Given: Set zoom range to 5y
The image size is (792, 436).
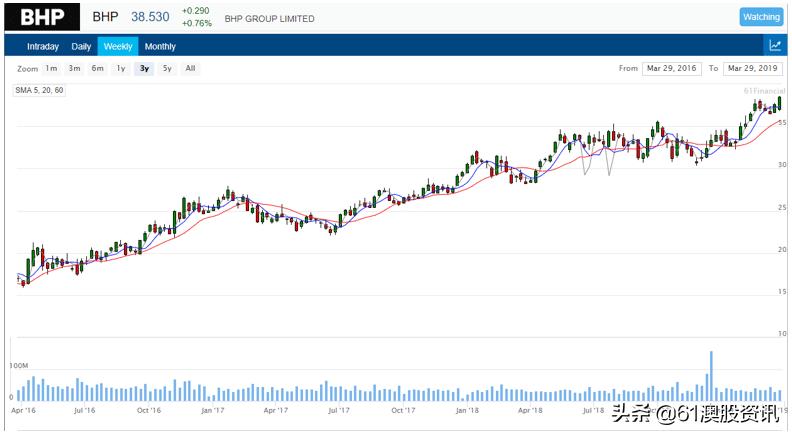Looking at the screenshot, I should [167, 68].
